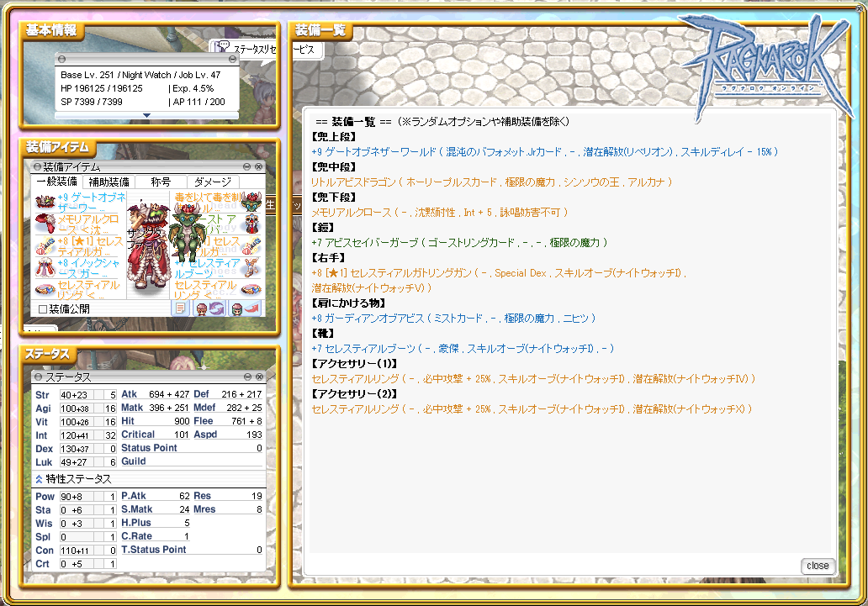
Task: Select the right-hand Celestial Gatling Gun icon, left column
Action: click(x=45, y=245)
